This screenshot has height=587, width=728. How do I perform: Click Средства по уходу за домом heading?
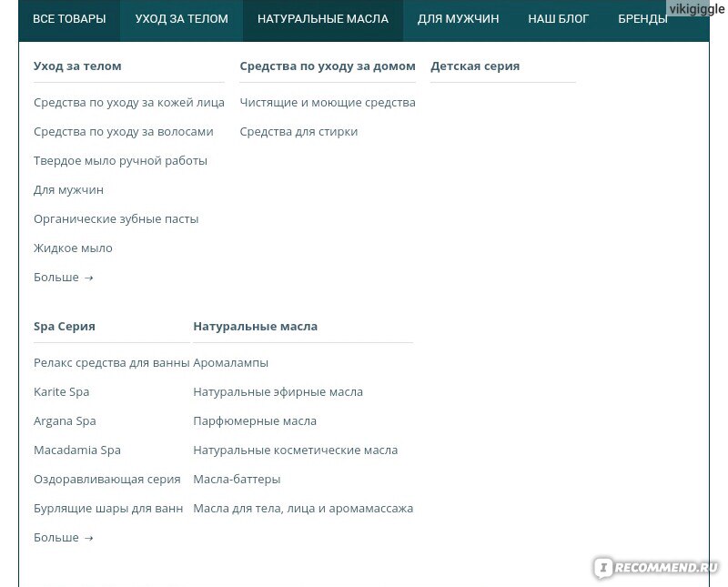[328, 66]
